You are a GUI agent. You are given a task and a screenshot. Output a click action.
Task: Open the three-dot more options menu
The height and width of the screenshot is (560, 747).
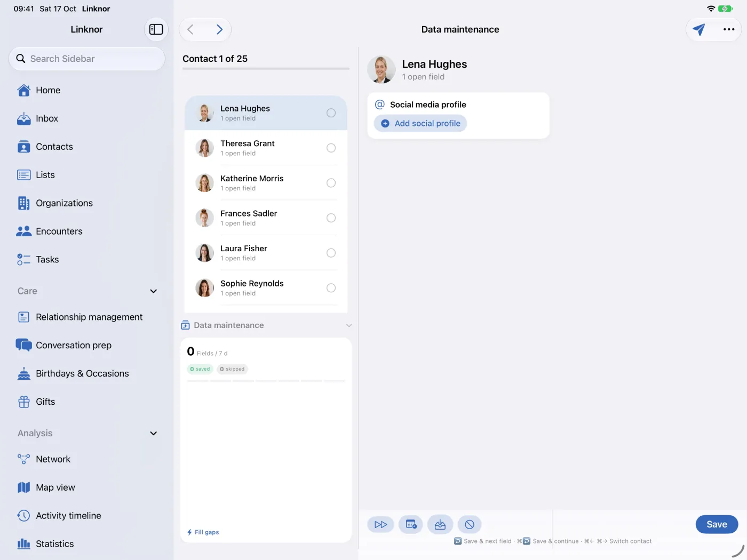729,29
